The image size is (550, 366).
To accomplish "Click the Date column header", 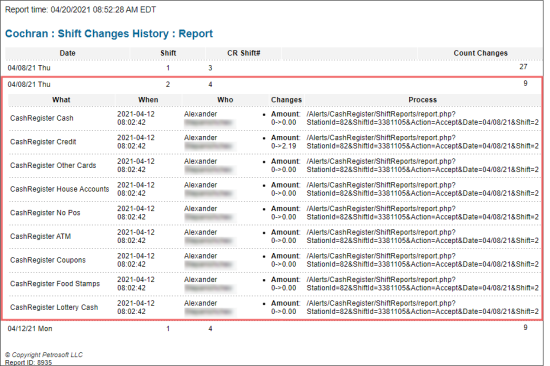I will pyautogui.click(x=67, y=53).
